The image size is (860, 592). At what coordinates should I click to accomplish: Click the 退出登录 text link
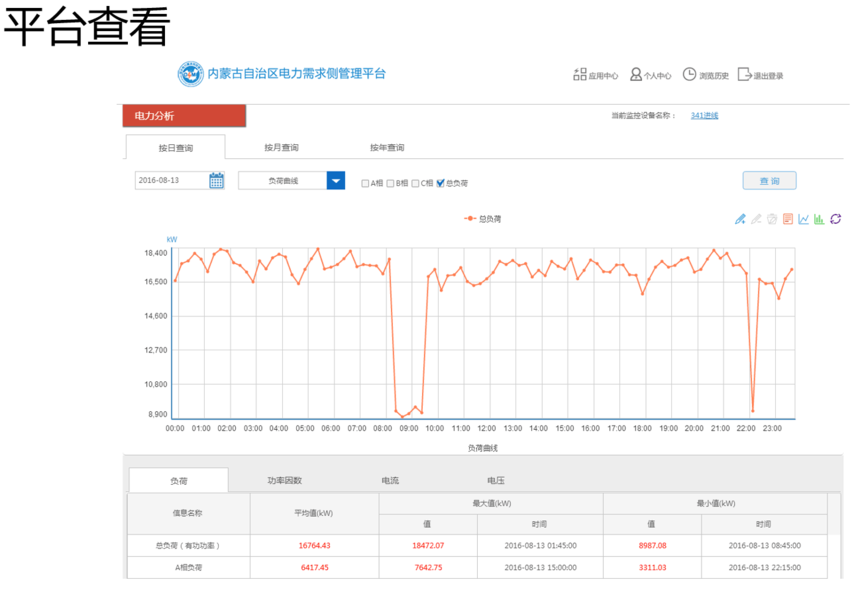(x=768, y=76)
